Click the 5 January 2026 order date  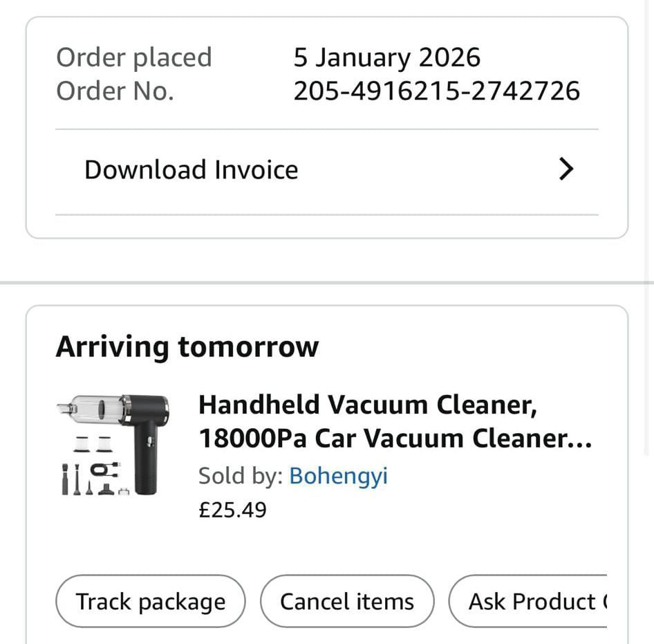pyautogui.click(x=386, y=57)
